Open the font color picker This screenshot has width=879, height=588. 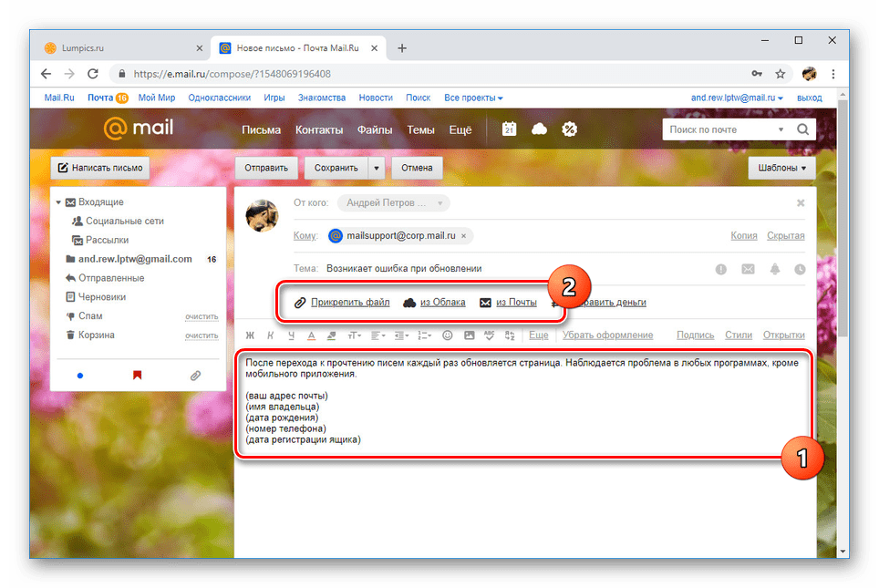point(311,335)
